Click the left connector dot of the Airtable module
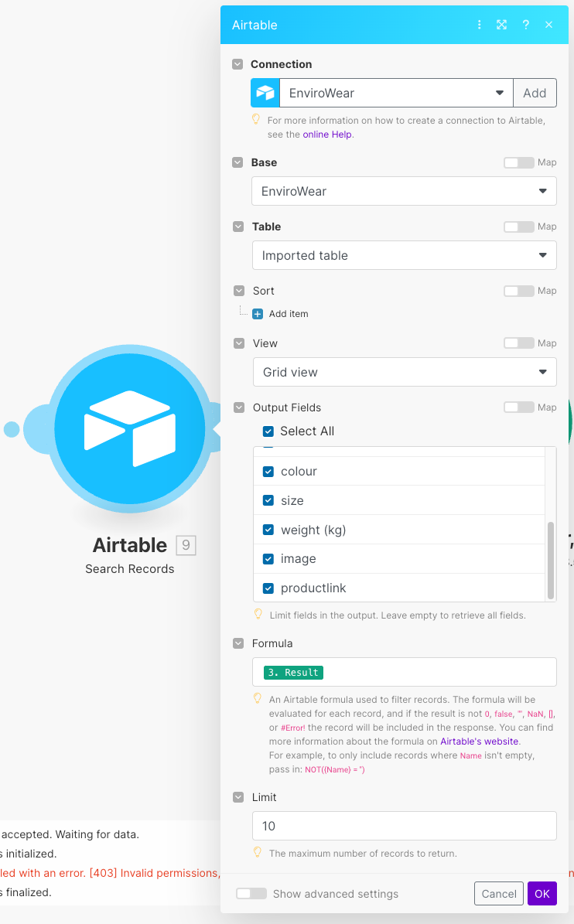Screen dimensions: 574x924 point(12,430)
